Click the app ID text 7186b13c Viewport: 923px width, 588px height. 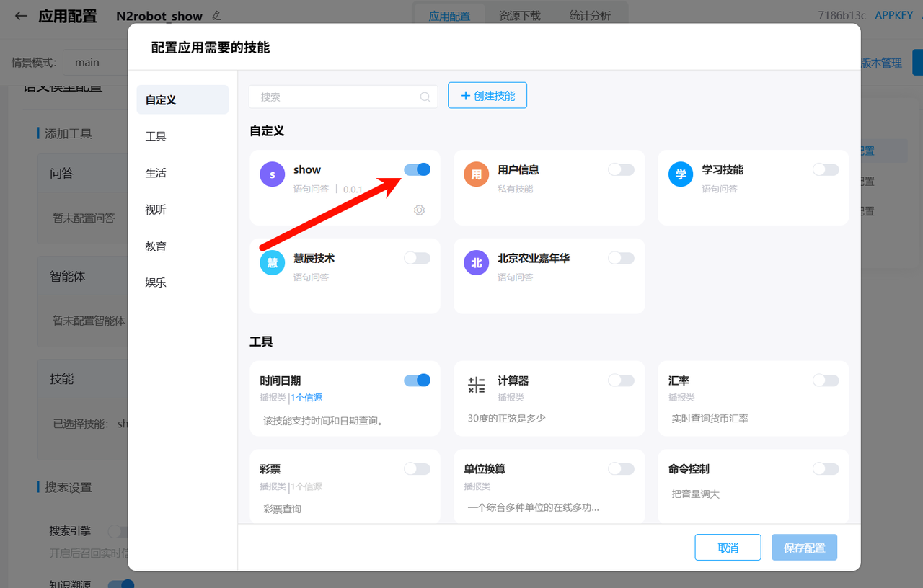pos(843,16)
